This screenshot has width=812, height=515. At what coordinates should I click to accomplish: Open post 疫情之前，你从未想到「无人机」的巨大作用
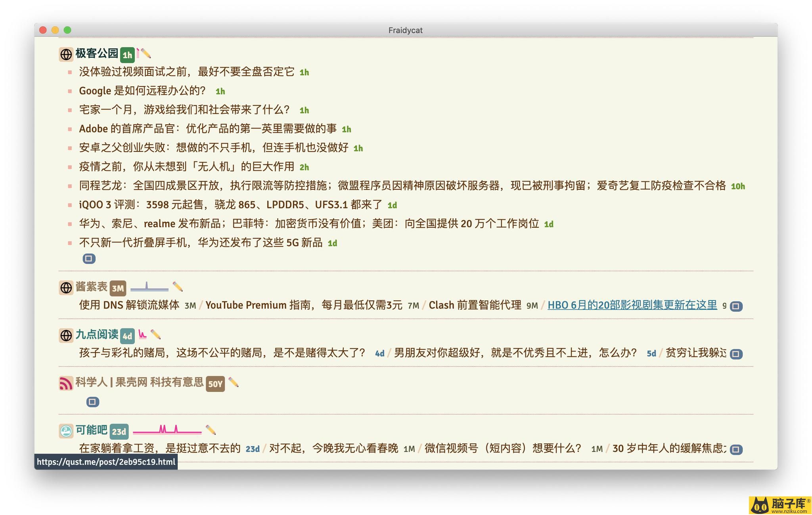click(x=187, y=167)
